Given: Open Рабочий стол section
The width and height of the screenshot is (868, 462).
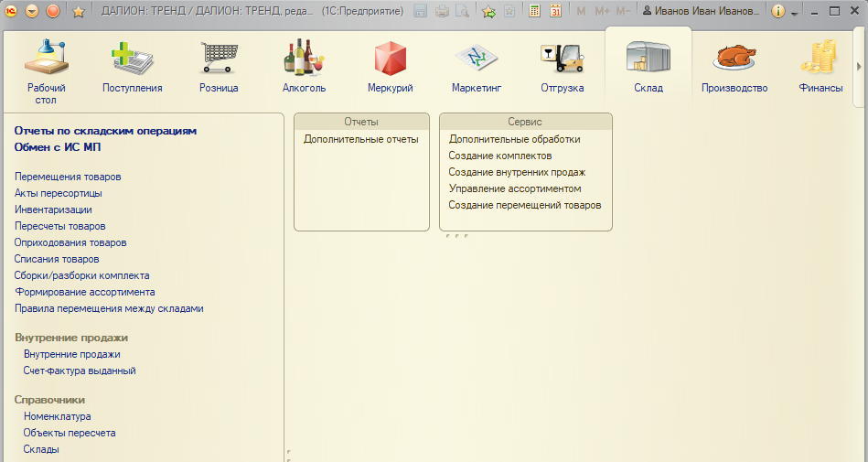Looking at the screenshot, I should [47, 71].
